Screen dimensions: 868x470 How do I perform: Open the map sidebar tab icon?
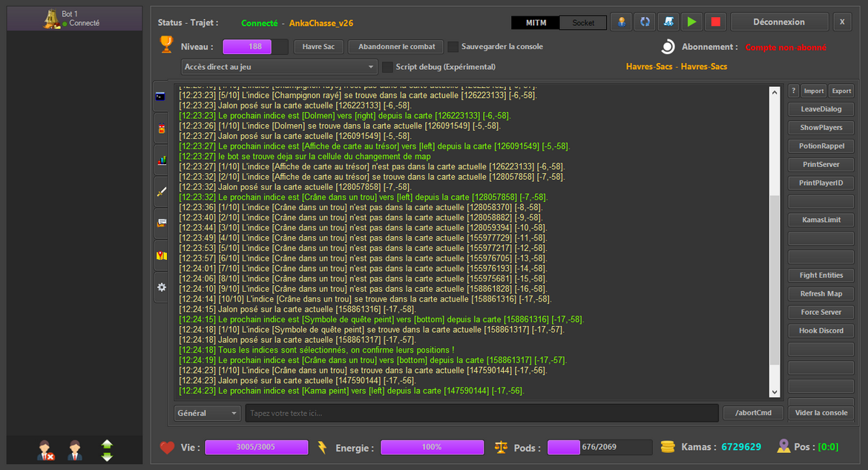tap(162, 255)
